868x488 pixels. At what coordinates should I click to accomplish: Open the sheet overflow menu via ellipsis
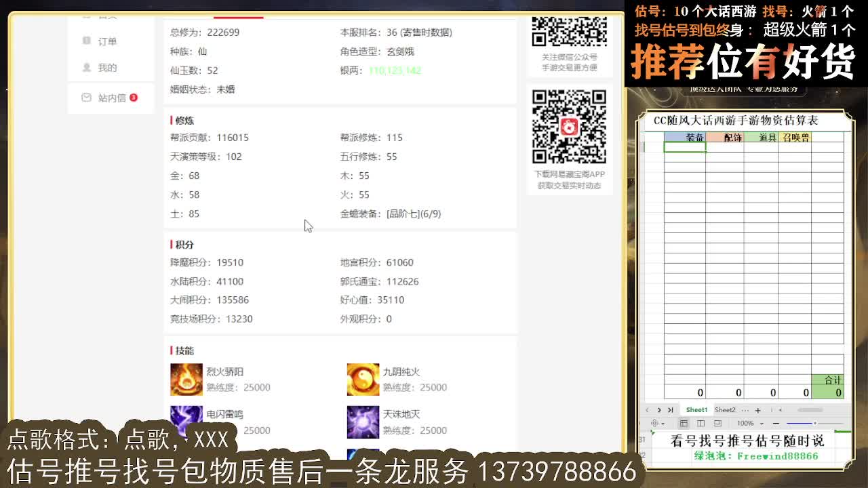tap(745, 409)
